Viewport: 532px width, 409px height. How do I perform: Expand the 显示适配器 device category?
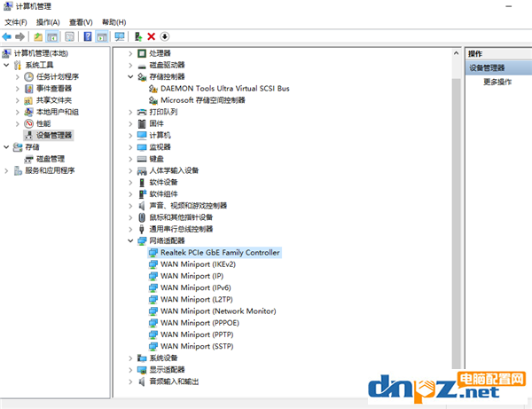coord(130,370)
